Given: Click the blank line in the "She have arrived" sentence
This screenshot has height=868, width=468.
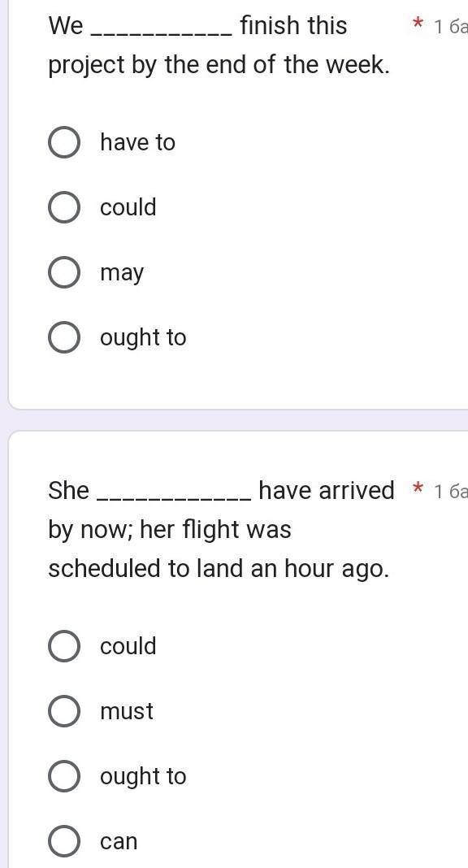Looking at the screenshot, I should coord(175,499).
